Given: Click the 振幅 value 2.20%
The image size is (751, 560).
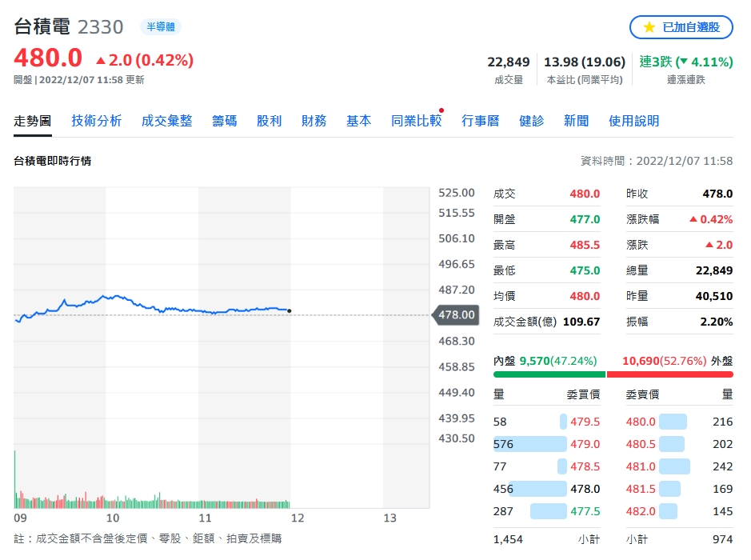Looking at the screenshot, I should pyautogui.click(x=716, y=322).
